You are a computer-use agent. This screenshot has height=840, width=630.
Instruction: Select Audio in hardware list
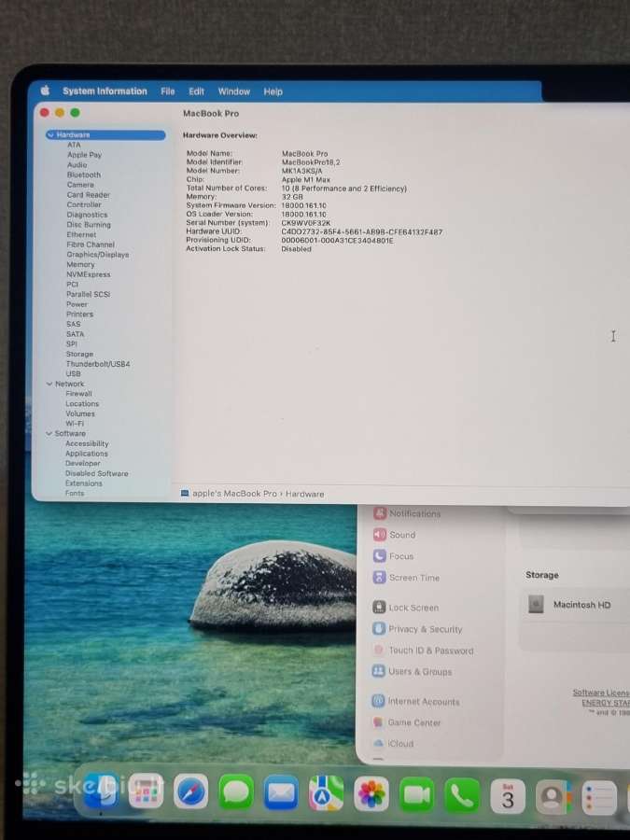pos(77,165)
